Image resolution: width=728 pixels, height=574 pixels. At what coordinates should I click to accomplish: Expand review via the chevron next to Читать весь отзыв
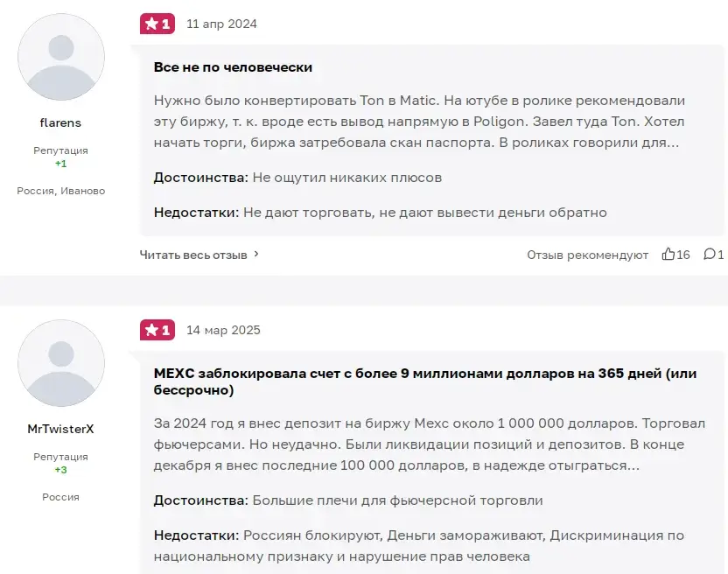256,254
